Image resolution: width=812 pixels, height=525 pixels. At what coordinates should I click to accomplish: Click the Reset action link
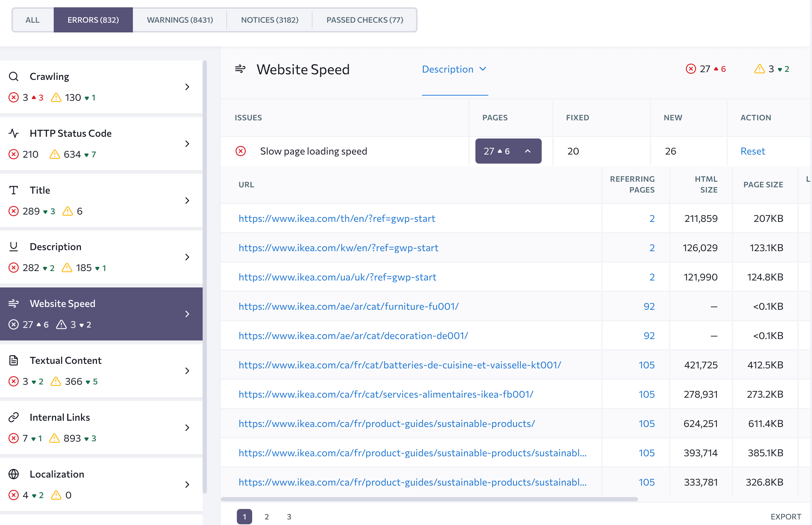tap(753, 151)
